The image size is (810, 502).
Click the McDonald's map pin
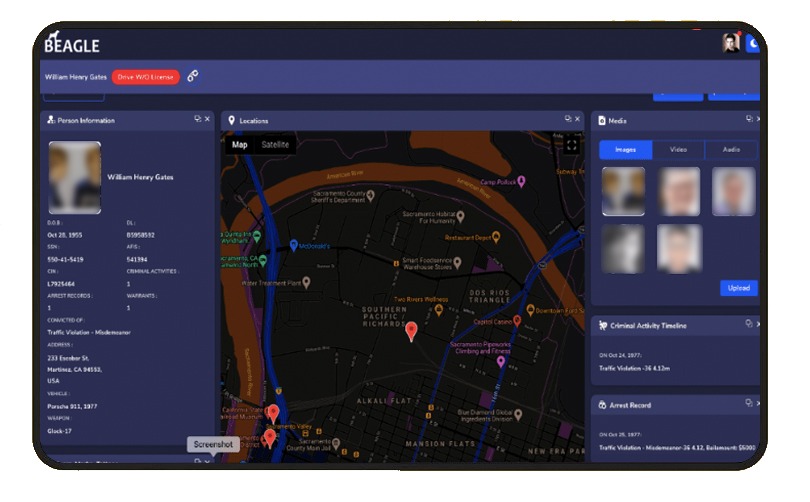(x=293, y=246)
